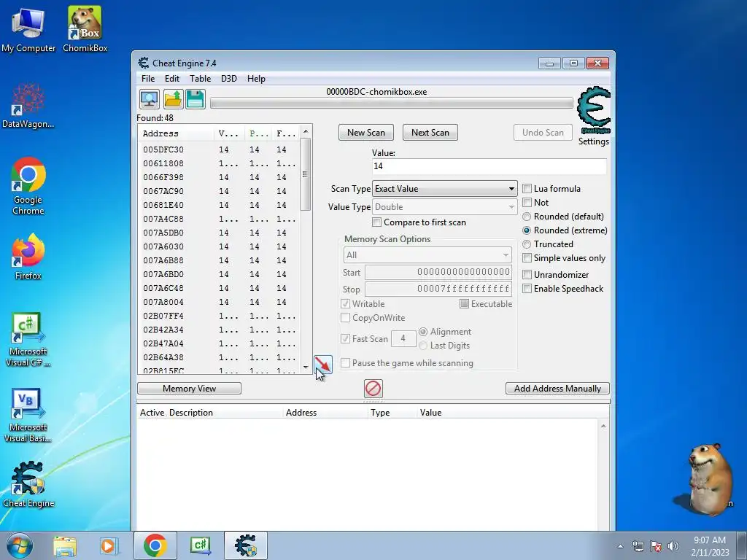Click Add Address Manually
The image size is (747, 560).
557,389
